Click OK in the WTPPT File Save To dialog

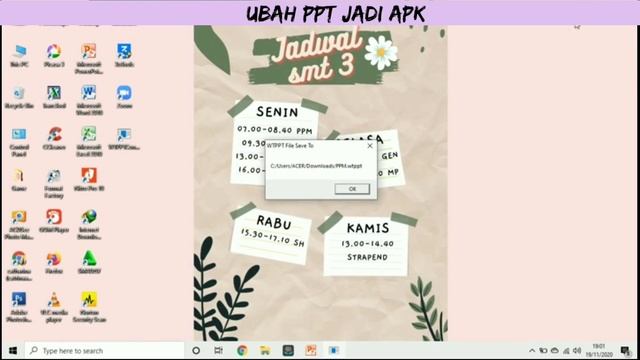tap(352, 189)
